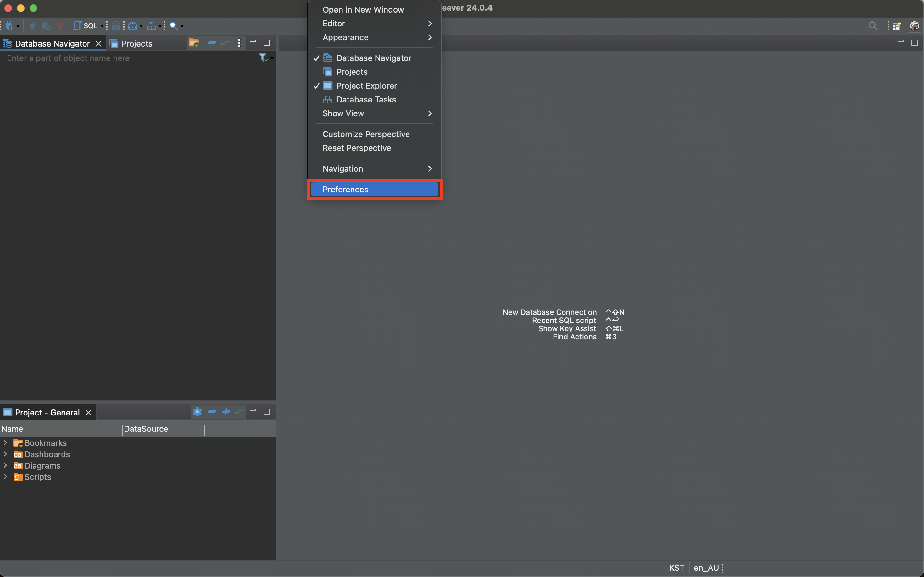Click the blue plus icon in the Project panel
This screenshot has width=924, height=577.
pyautogui.click(x=226, y=411)
